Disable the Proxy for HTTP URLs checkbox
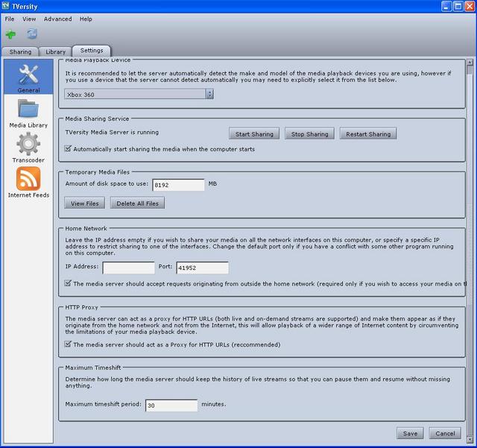The image size is (477, 448). tap(69, 344)
